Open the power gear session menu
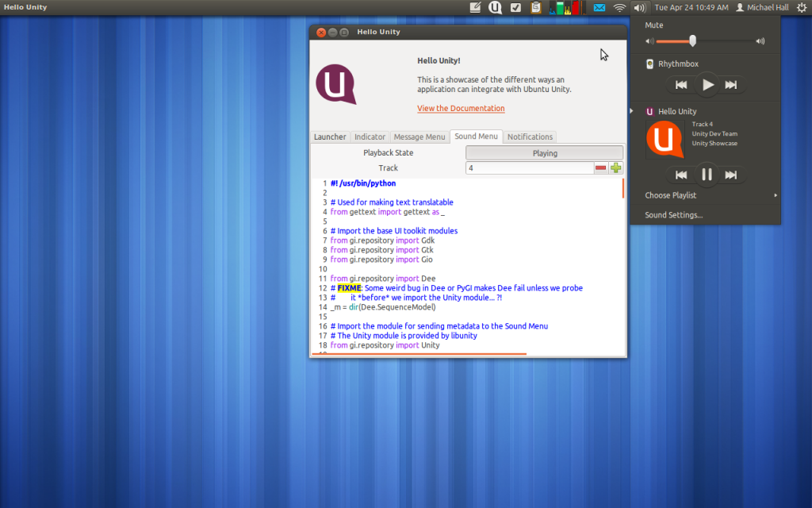Viewport: 812px width, 508px height. pyautogui.click(x=802, y=7)
